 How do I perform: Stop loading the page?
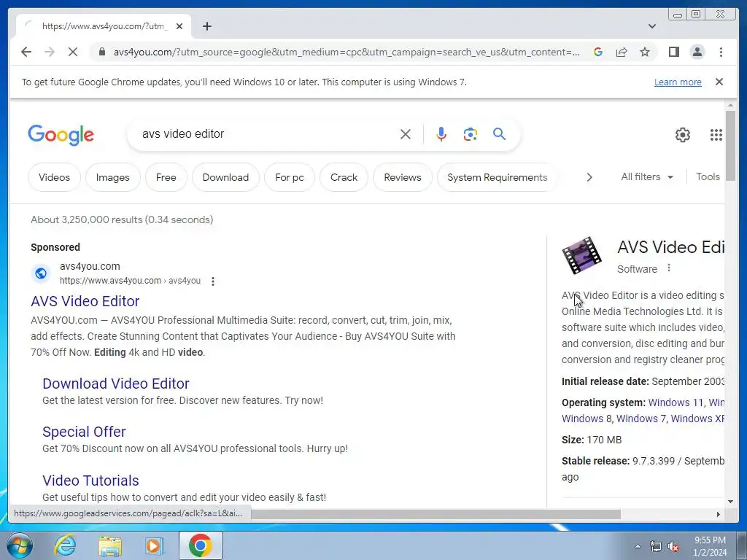(x=73, y=52)
